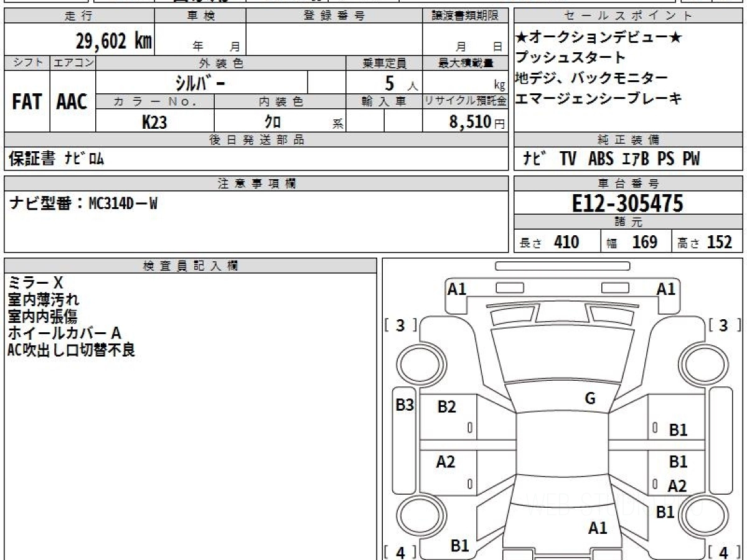
Task: Select the 29,602 km mileage value
Action: tap(114, 41)
